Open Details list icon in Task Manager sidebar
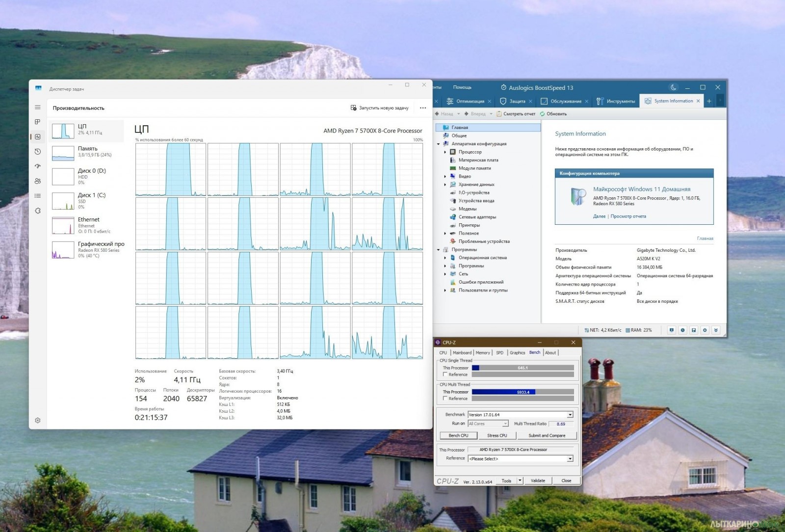This screenshot has width=785, height=532. coord(38,196)
